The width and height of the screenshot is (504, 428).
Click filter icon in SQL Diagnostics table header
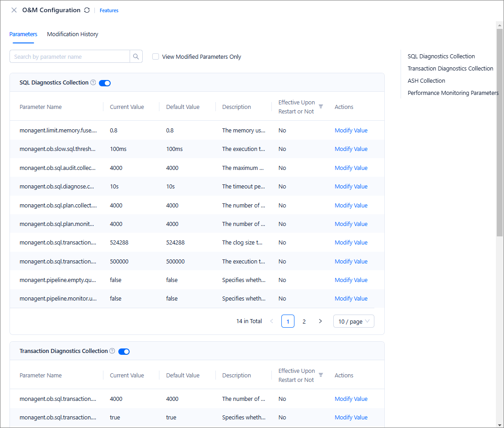pos(321,107)
